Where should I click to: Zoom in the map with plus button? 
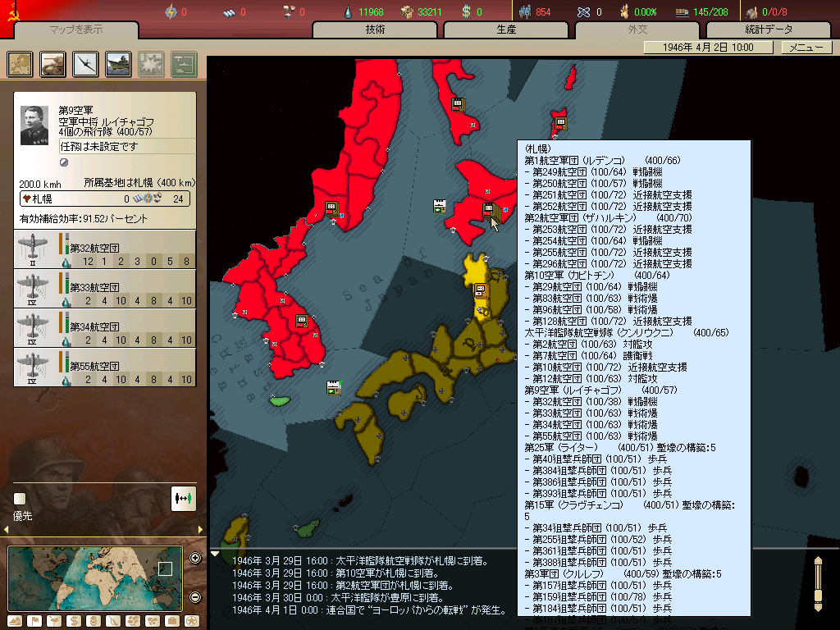pos(195,558)
